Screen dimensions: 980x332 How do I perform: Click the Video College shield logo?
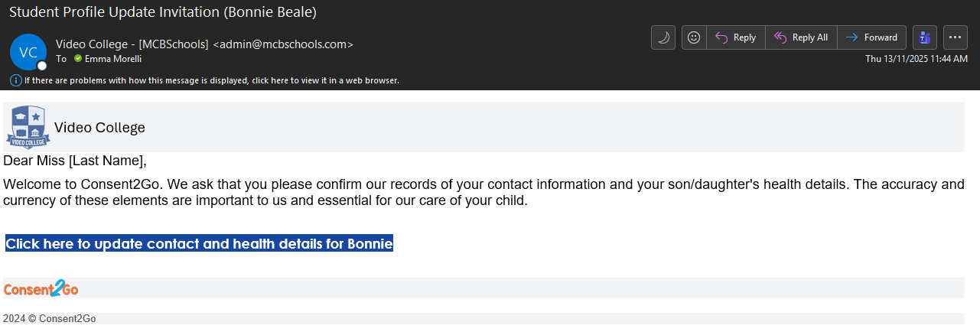28,127
